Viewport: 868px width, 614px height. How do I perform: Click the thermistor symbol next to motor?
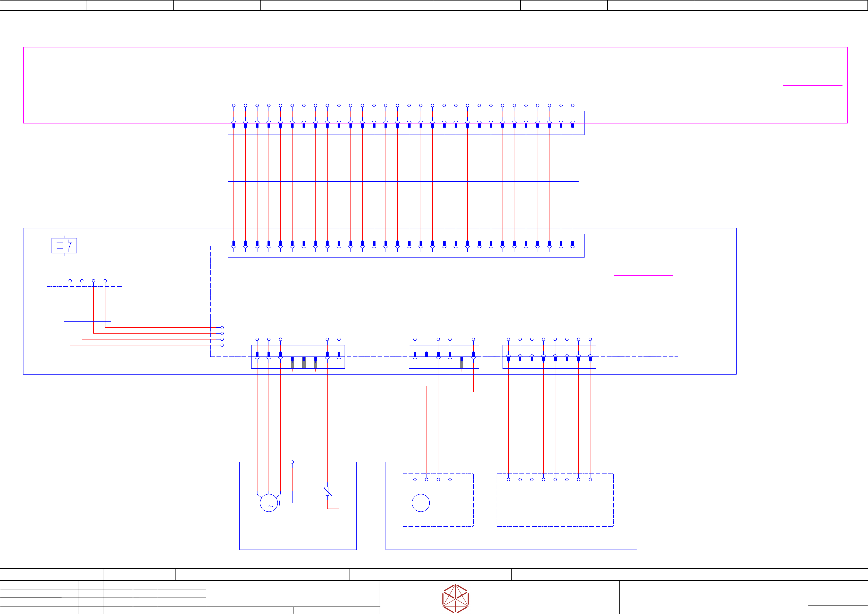point(328,491)
